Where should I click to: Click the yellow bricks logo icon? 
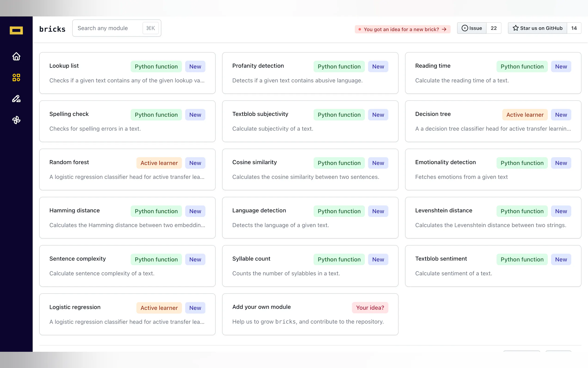pyautogui.click(x=16, y=30)
